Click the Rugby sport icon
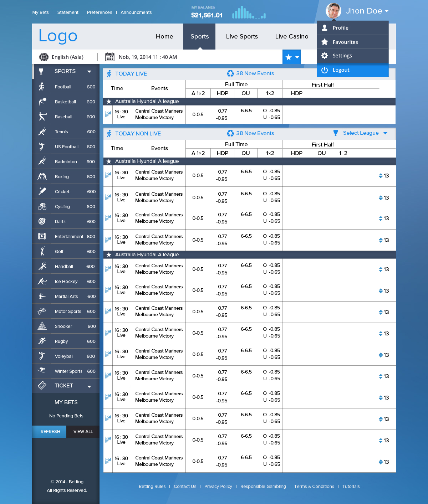 pyautogui.click(x=42, y=341)
